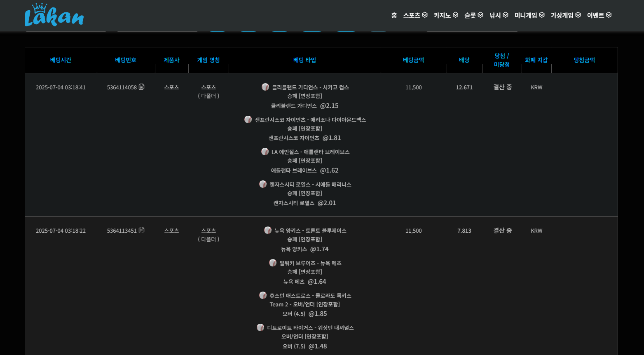This screenshot has width=644, height=355.
Task: Copy bet number 5364113451
Action: click(142, 230)
